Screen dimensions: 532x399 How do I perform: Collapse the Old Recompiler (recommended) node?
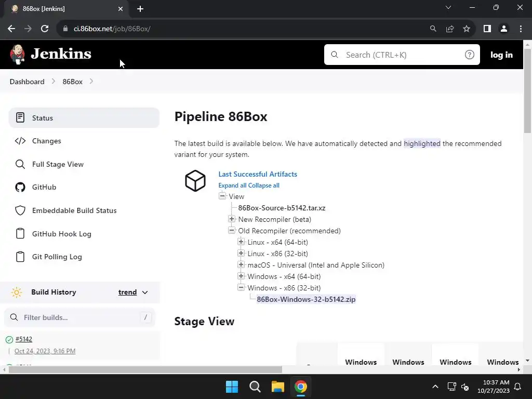[x=232, y=230]
